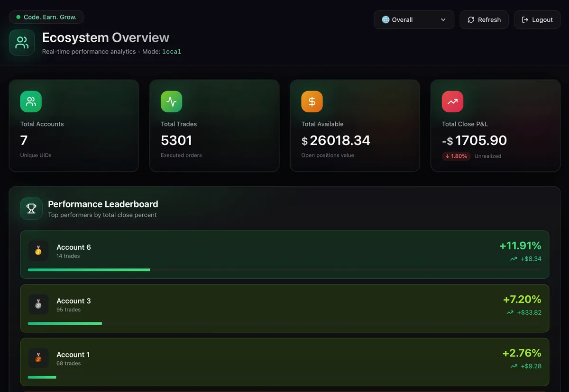Click the Ecosystem Overview people icon
The width and height of the screenshot is (569, 392).
click(x=22, y=42)
